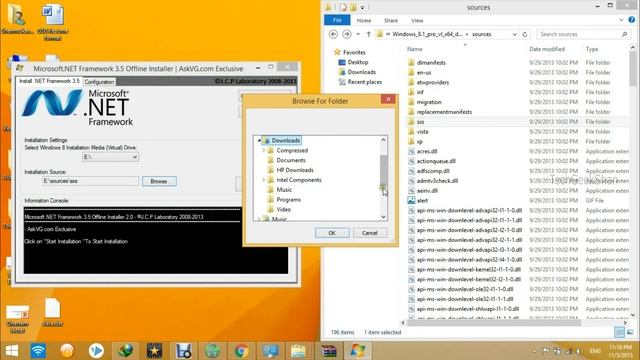Show hidden system tray icons

(x=534, y=351)
